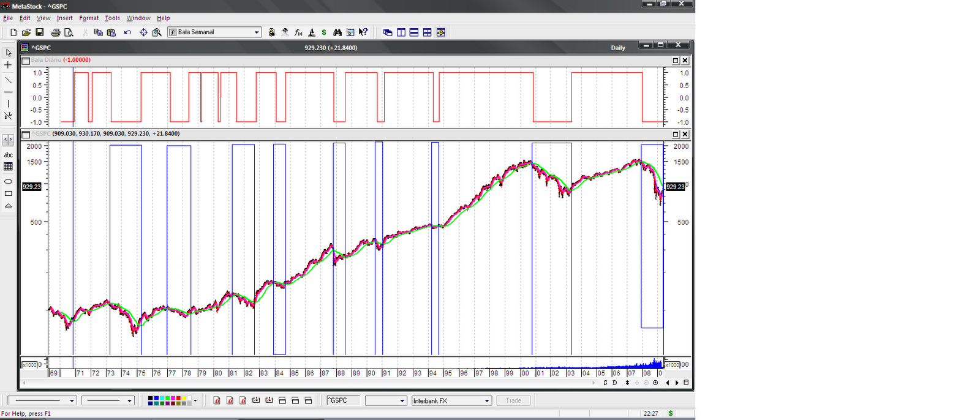Select the ellipse drawing tool

tap(9, 181)
